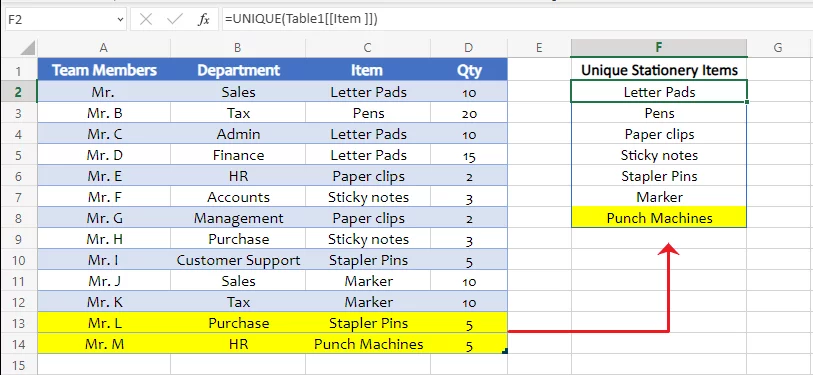Click the Mr. L cell

point(104,323)
